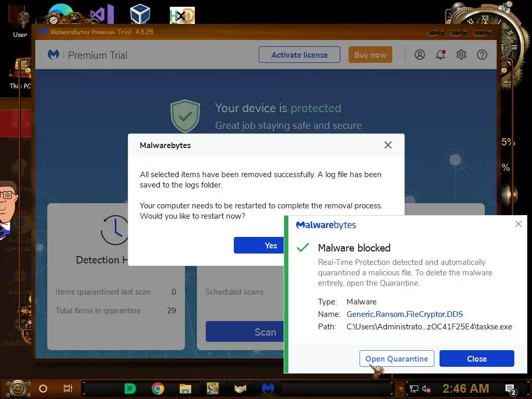
Task: Click the 'Premium Trial' header text
Action: (x=98, y=55)
